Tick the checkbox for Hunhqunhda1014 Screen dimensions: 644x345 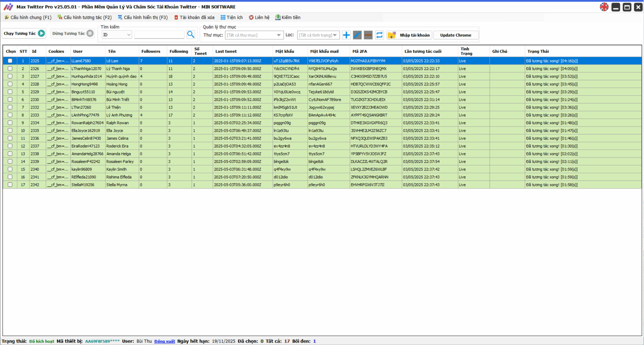tap(10, 76)
